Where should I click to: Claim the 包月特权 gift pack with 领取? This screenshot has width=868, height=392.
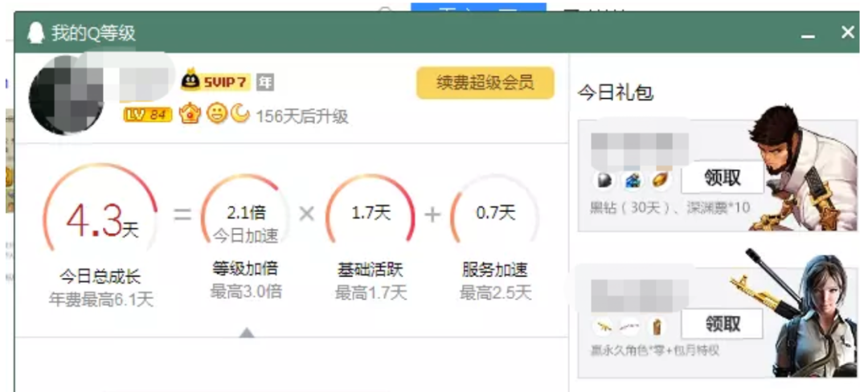point(722,324)
